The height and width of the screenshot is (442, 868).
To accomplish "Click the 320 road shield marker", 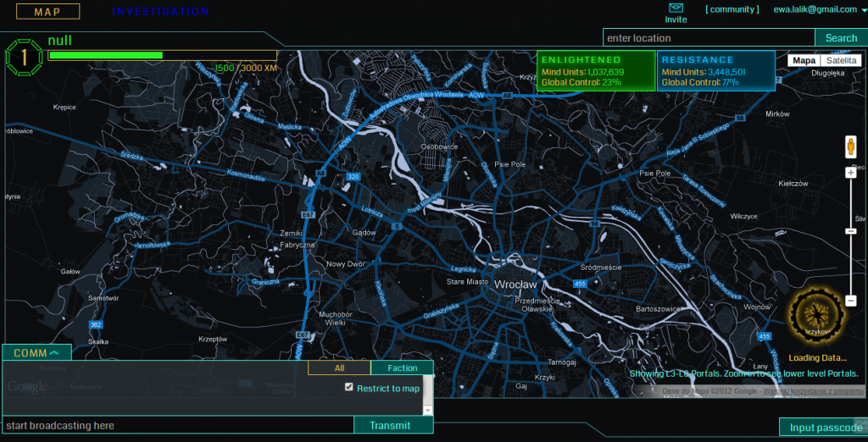I will point(353,176).
